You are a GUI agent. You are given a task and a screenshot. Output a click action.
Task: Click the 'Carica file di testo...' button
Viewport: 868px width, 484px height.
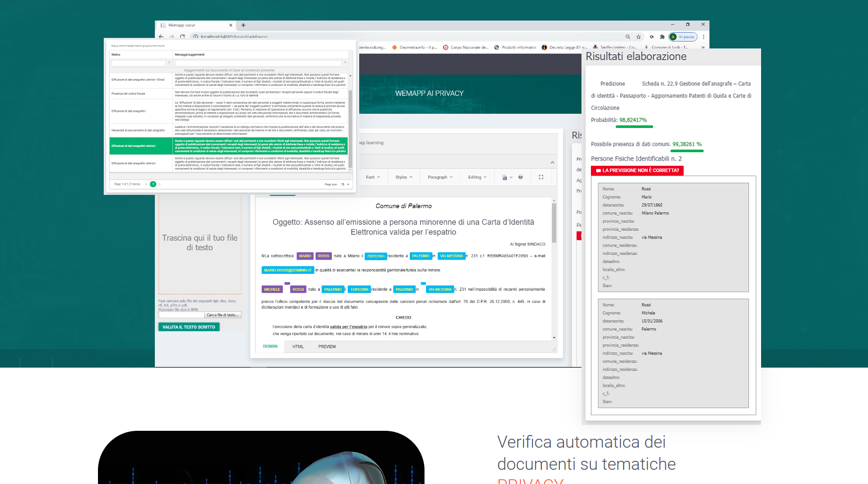pos(223,315)
